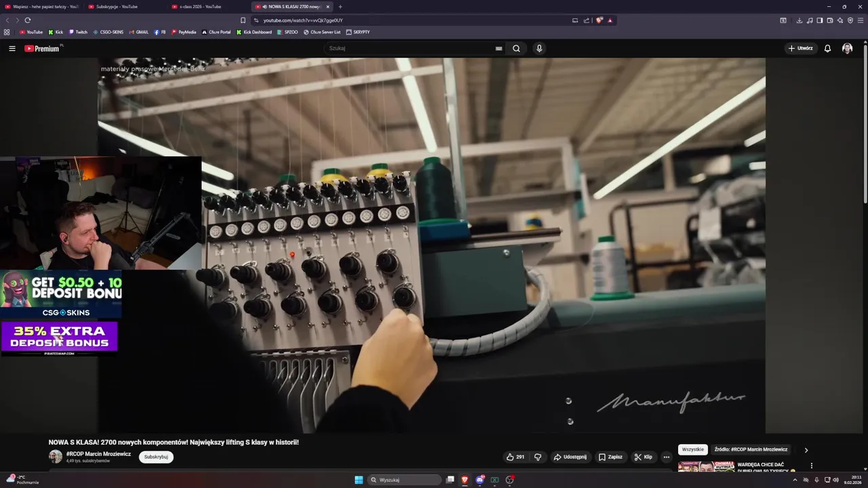Click the search magnifier button
The height and width of the screenshot is (488, 868).
point(516,48)
